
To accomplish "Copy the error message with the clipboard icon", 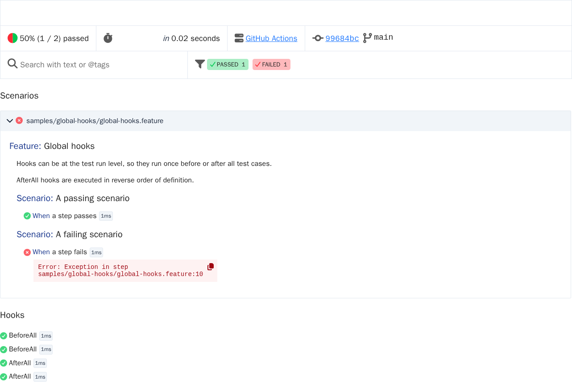I will pyautogui.click(x=211, y=267).
